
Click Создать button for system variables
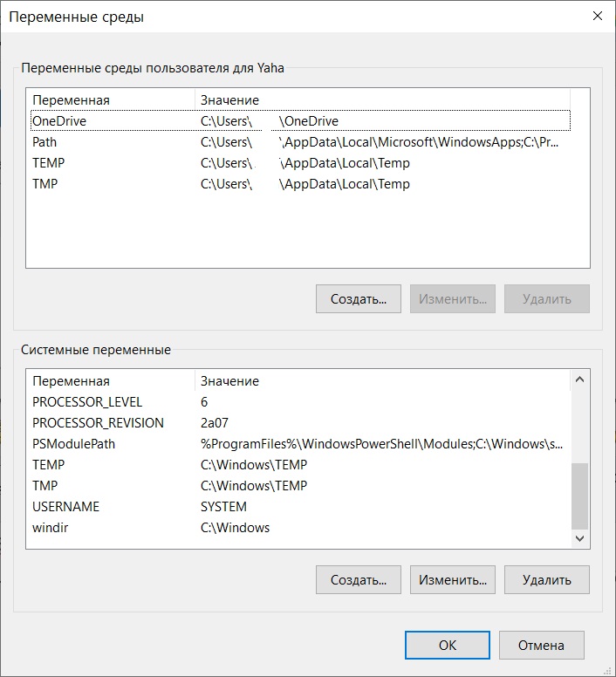[358, 579]
